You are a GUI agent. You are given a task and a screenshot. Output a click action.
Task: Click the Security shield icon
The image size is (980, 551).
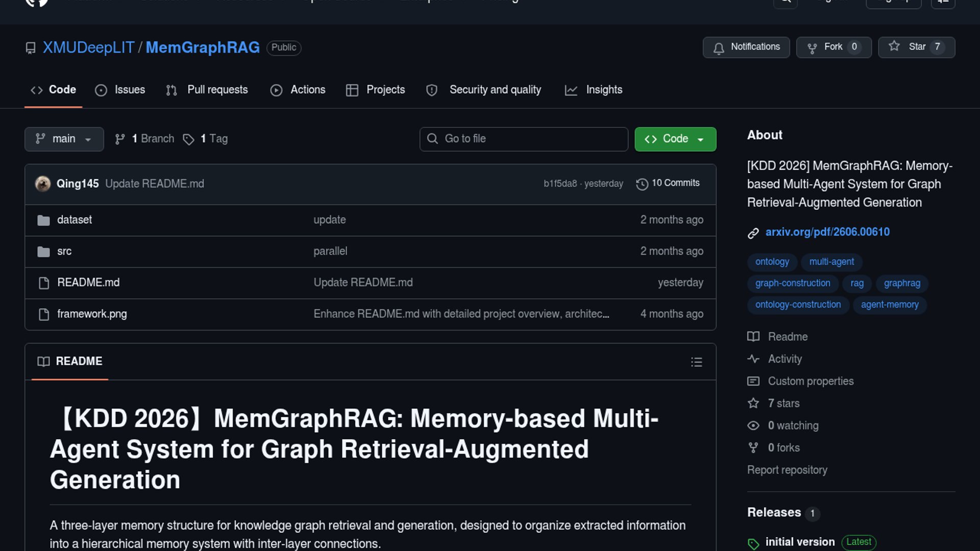pyautogui.click(x=432, y=90)
